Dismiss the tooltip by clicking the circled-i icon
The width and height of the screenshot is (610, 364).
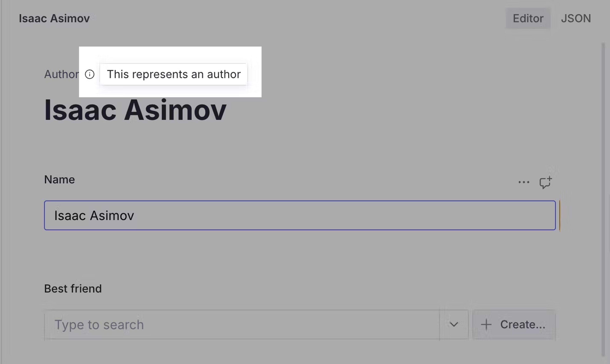(90, 74)
